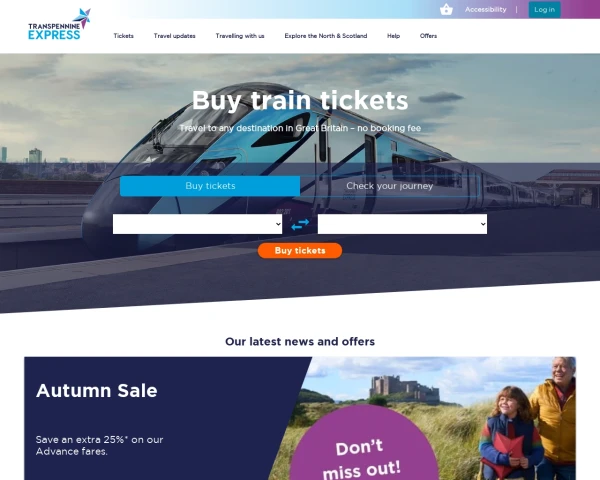Open Explore the North & Scotland menu
The width and height of the screenshot is (600, 480).
pyautogui.click(x=326, y=36)
